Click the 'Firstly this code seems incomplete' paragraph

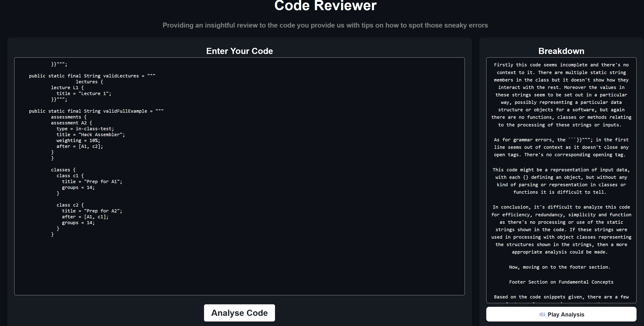click(x=561, y=95)
